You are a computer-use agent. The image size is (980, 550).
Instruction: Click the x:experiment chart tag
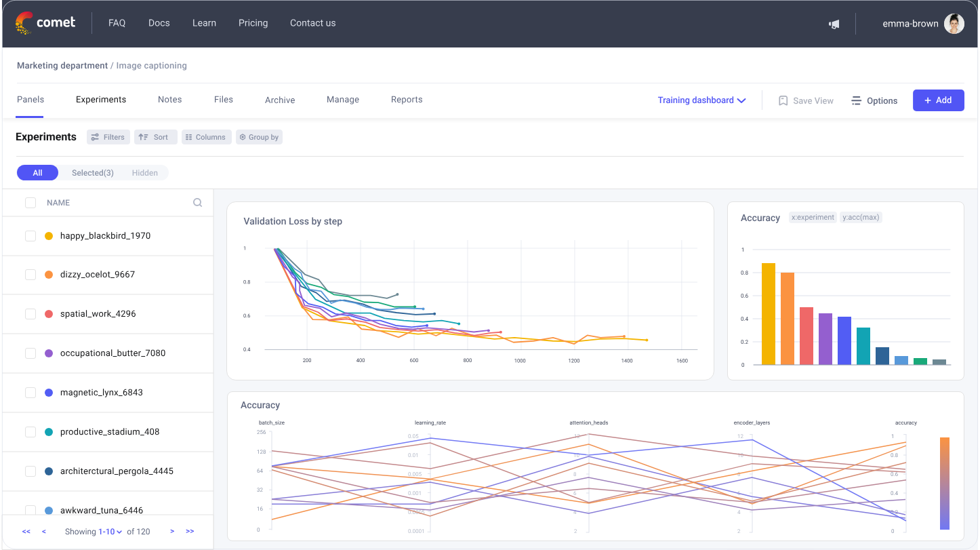tap(813, 218)
